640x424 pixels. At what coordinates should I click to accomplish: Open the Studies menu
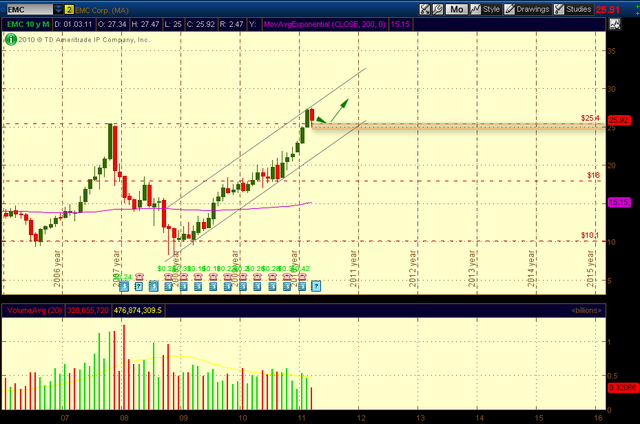[x=572, y=8]
